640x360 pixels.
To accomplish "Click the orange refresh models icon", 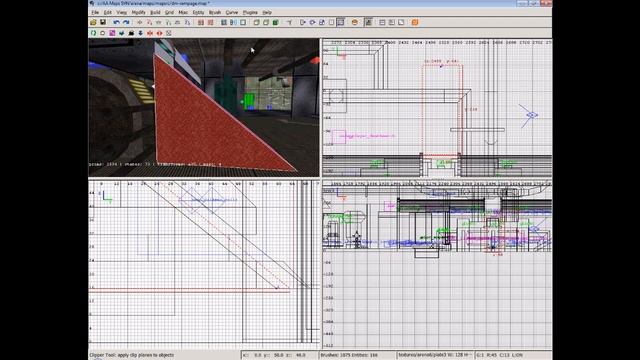I will pyautogui.click(x=415, y=22).
